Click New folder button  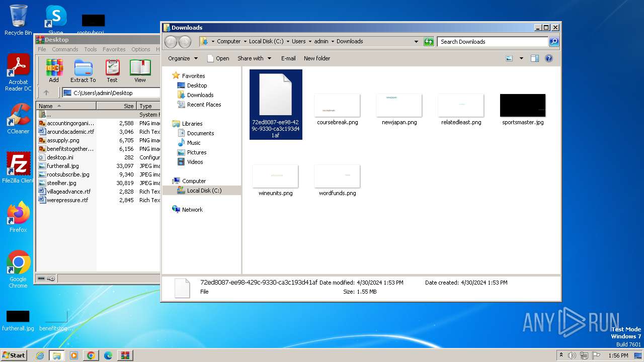[317, 58]
